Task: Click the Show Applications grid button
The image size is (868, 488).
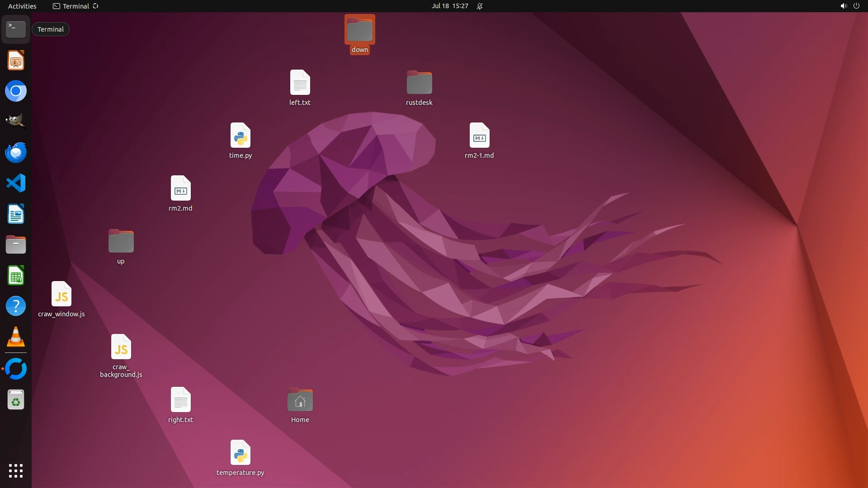Action: pyautogui.click(x=16, y=470)
